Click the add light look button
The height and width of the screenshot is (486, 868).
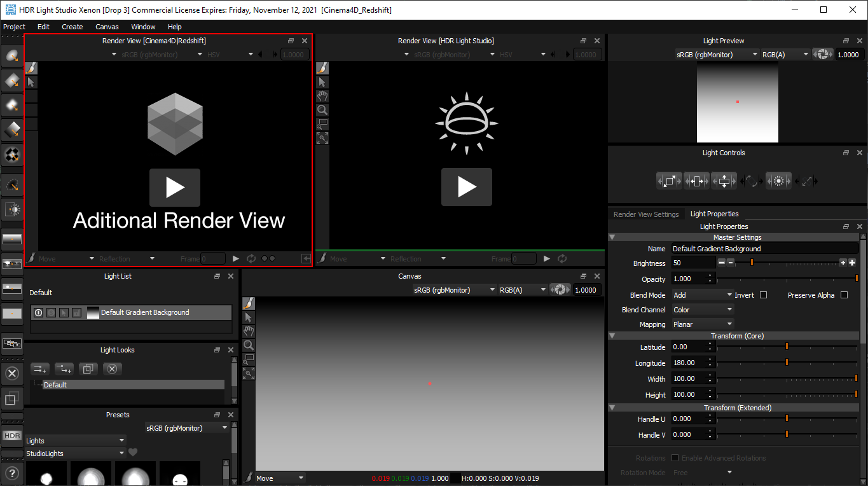39,369
